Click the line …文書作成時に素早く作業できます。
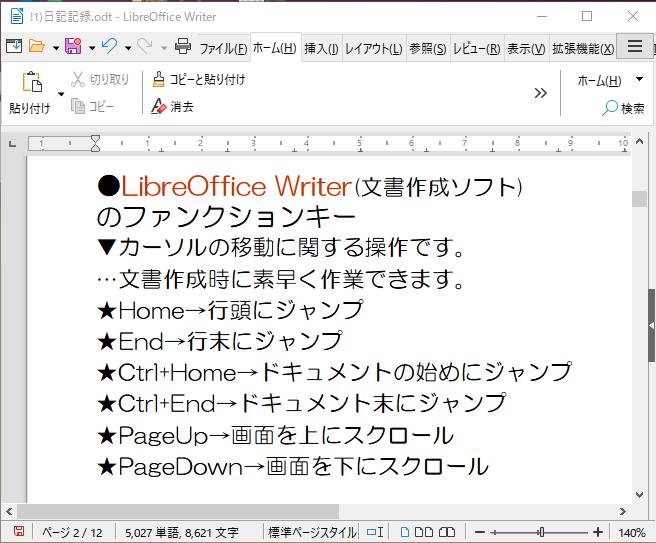Screen dimensions: 656x543 coord(280,279)
